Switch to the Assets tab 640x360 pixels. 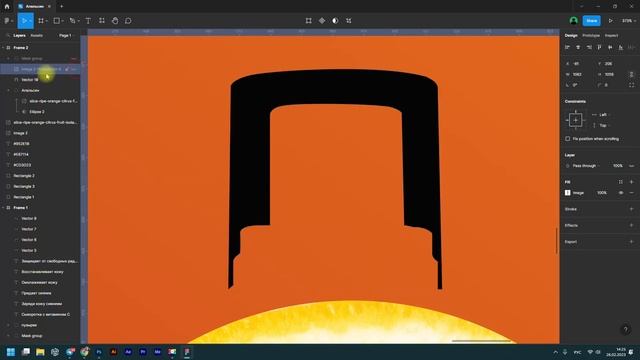[36, 36]
